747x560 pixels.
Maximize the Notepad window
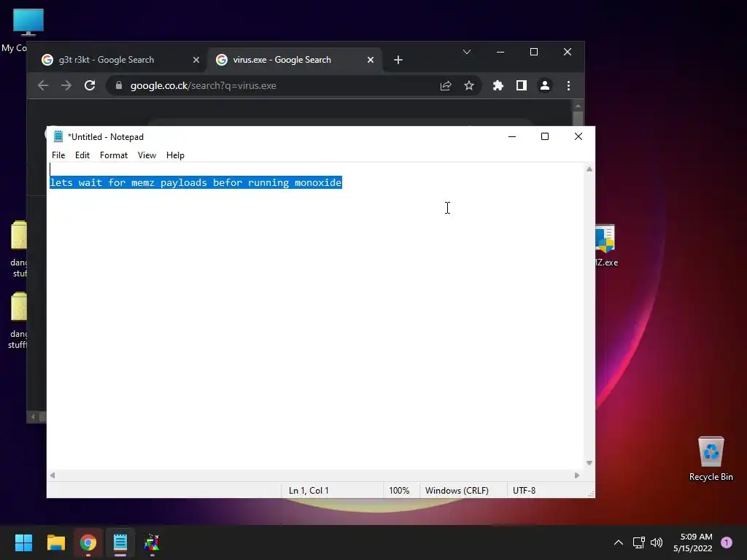[x=545, y=136]
